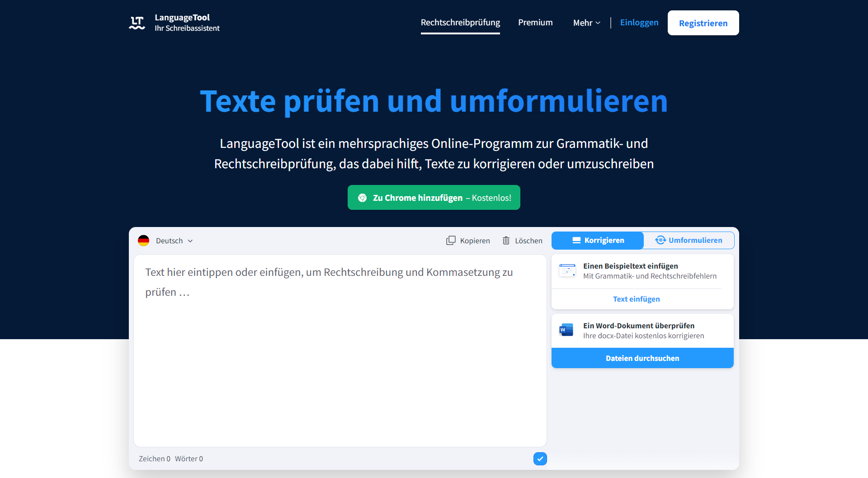Click the German flag icon

[144, 240]
